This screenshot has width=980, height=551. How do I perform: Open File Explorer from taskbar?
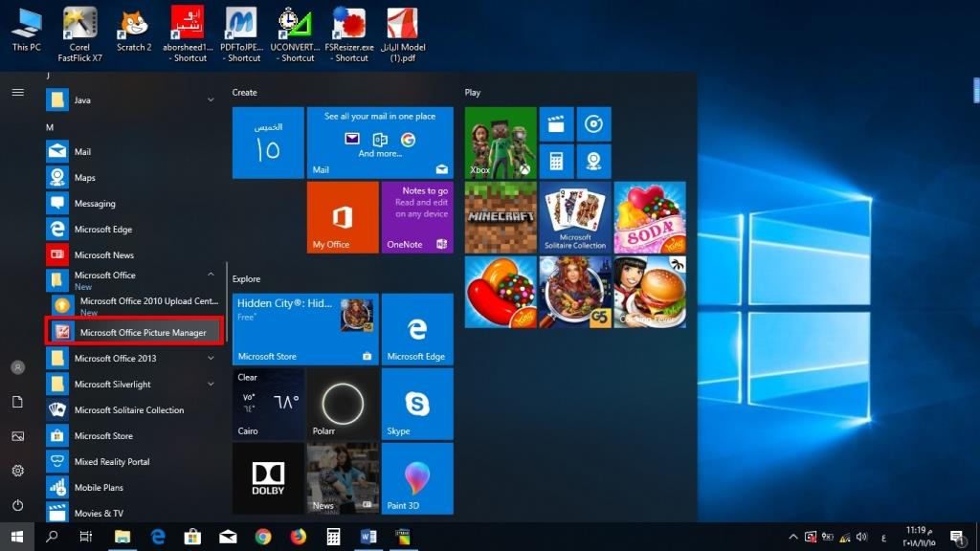[122, 537]
